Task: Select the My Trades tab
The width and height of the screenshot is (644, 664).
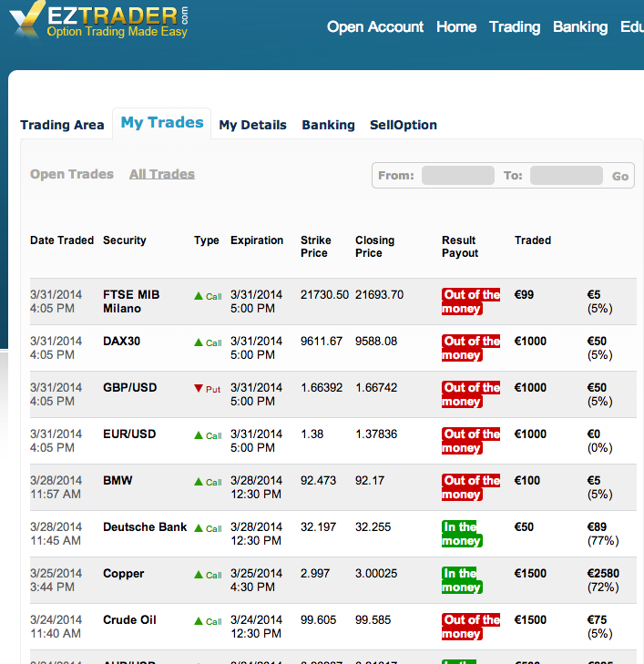Action: pos(162,122)
